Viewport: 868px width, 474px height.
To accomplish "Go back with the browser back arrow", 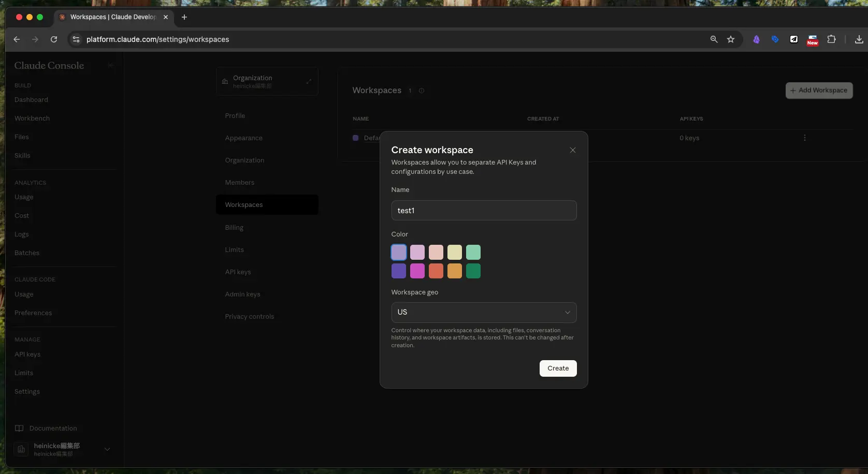I will point(17,39).
